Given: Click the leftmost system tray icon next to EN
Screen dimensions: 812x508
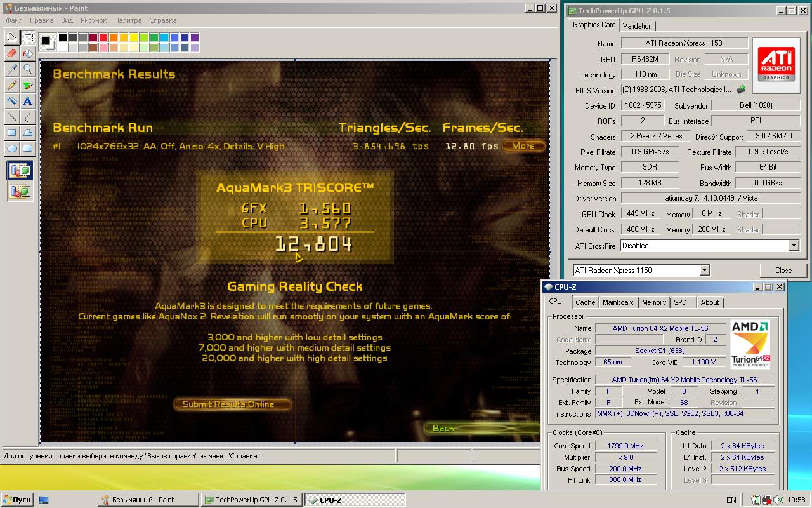Looking at the screenshot, I should (755, 500).
